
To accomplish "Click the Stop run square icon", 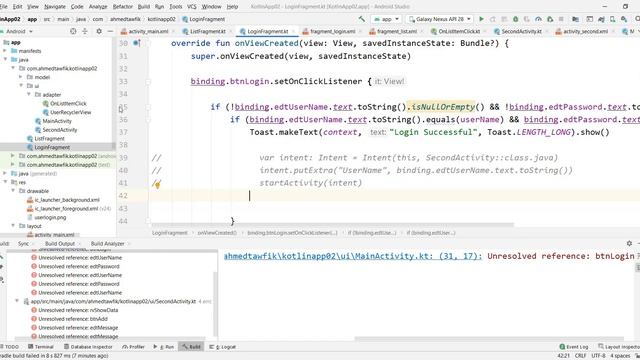I will click(x=561, y=19).
